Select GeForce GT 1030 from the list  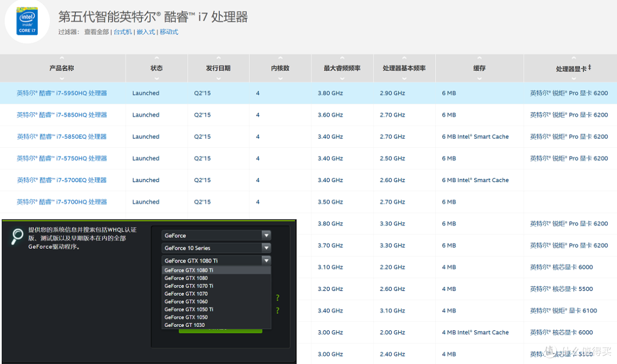pyautogui.click(x=216, y=325)
